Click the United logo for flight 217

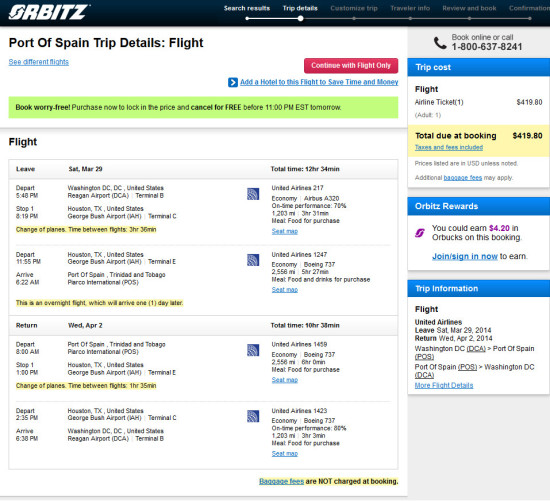253,194
